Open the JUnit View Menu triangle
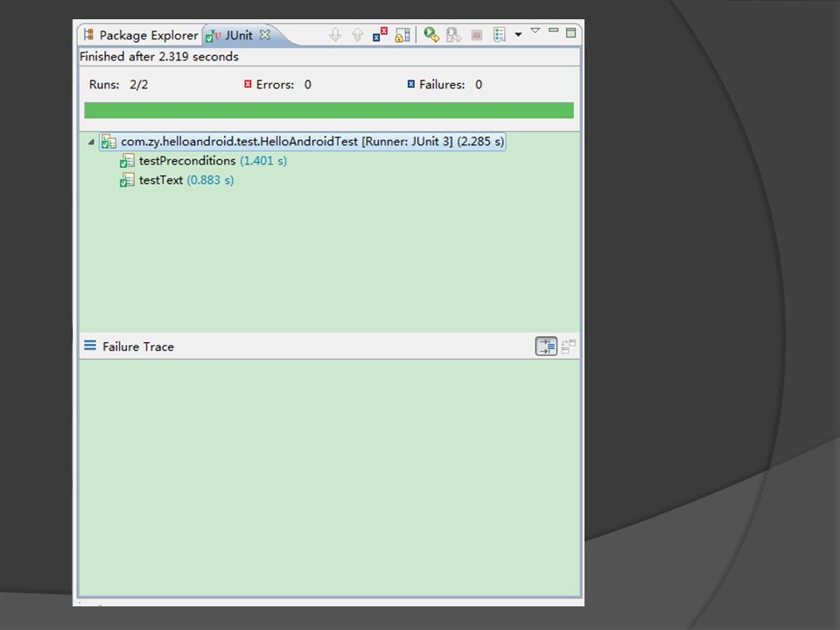The image size is (840, 630). [535, 31]
